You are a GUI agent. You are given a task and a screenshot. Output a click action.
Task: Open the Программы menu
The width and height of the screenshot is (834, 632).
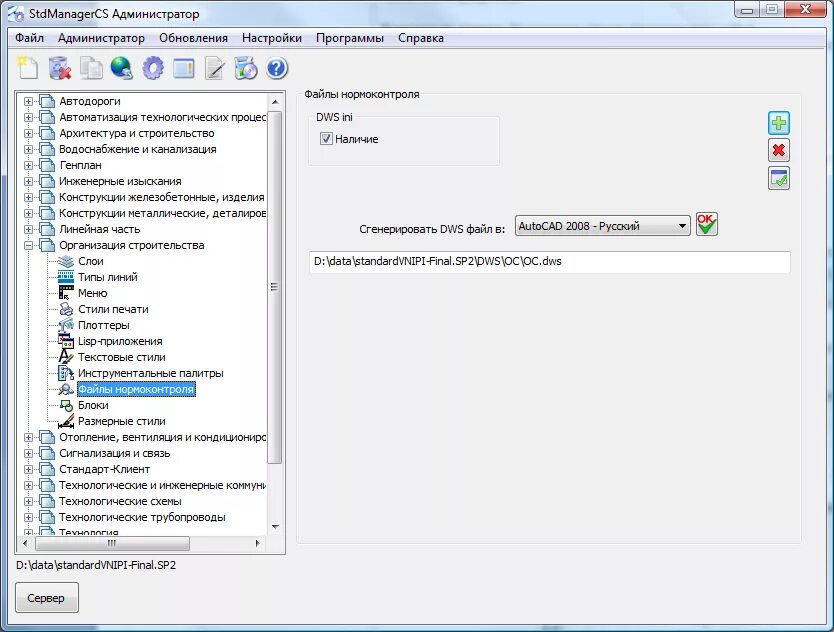[x=349, y=38]
